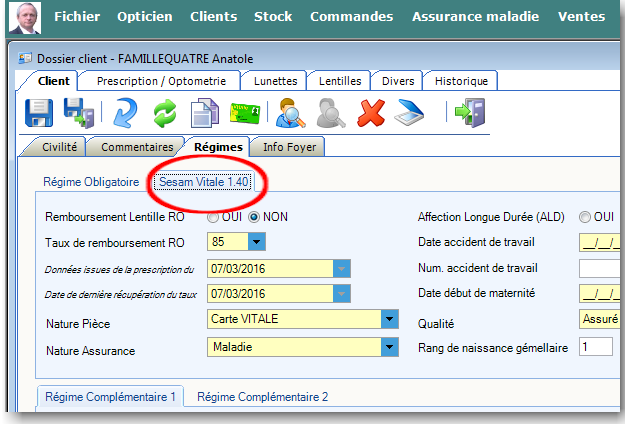Screen dimensions: 625x424
Task: Switch to the Lentilles tab
Action: point(340,81)
